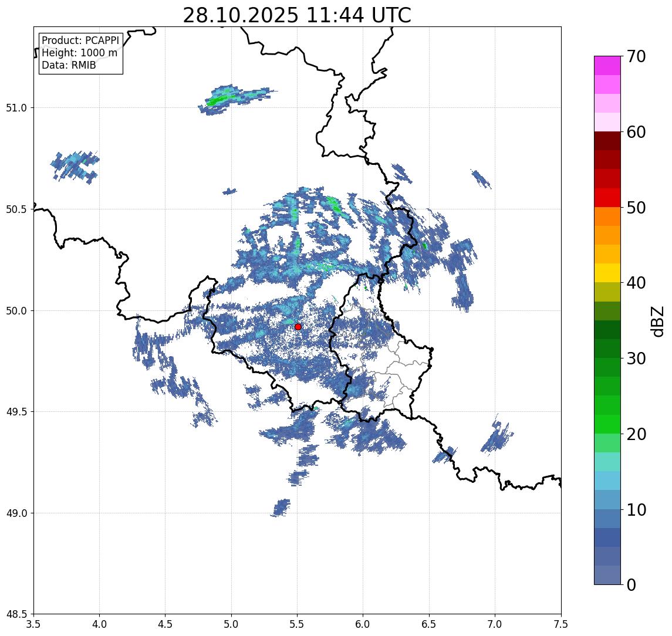Click the 50 colorbar tick label
Image resolution: width=672 pixels, height=636 pixels.
pos(636,208)
